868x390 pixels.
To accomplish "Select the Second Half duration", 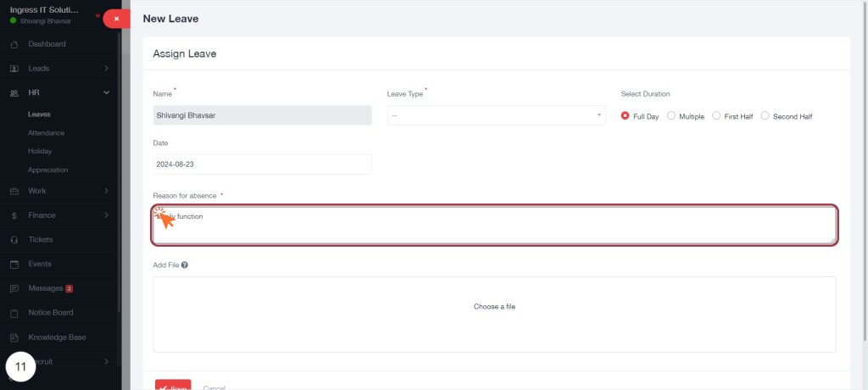I will pyautogui.click(x=765, y=116).
